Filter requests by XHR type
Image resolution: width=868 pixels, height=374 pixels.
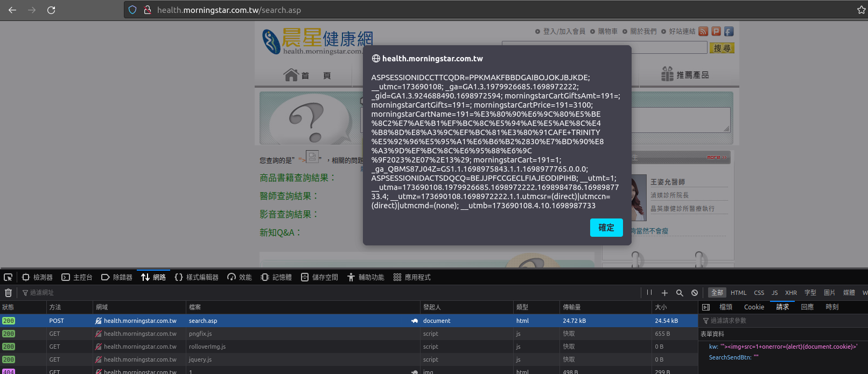click(790, 293)
